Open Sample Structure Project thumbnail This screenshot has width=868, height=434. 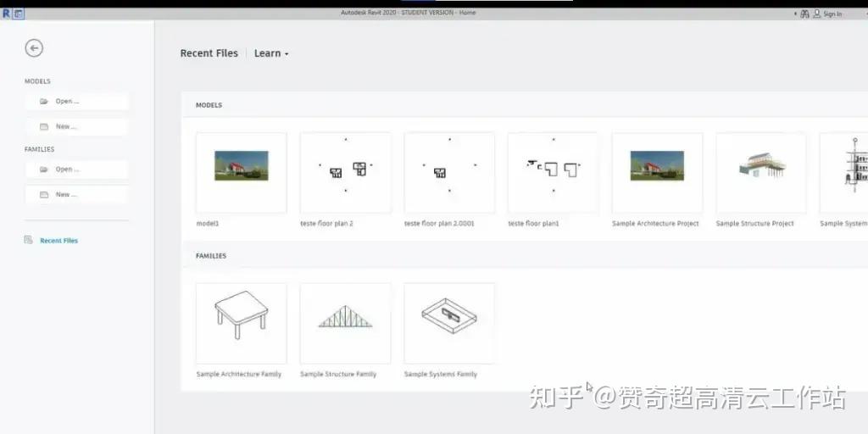pyautogui.click(x=761, y=173)
